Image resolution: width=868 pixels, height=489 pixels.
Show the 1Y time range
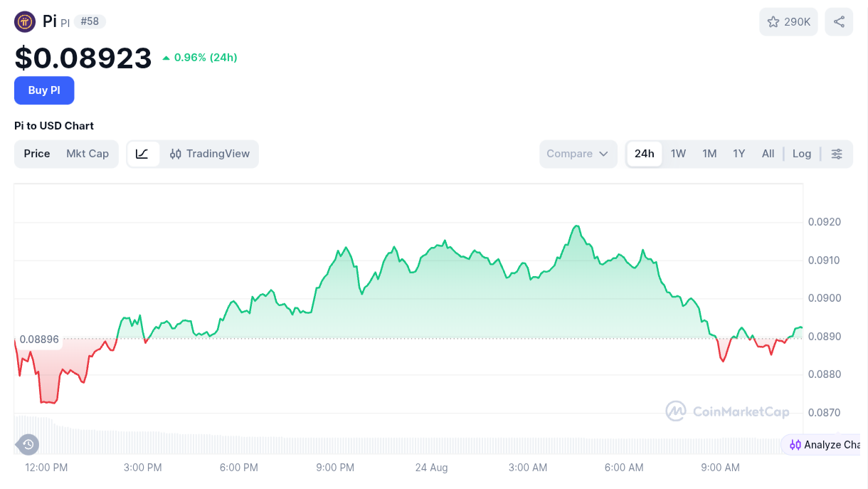point(739,154)
